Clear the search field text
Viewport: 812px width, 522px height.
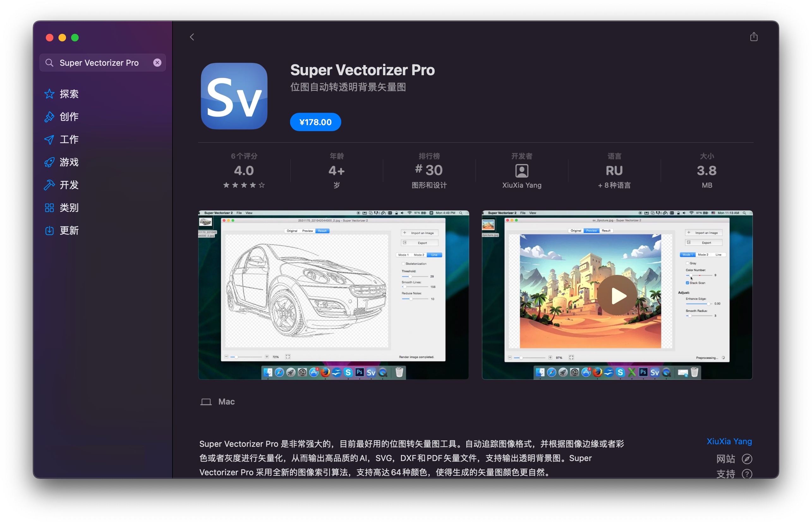(157, 62)
